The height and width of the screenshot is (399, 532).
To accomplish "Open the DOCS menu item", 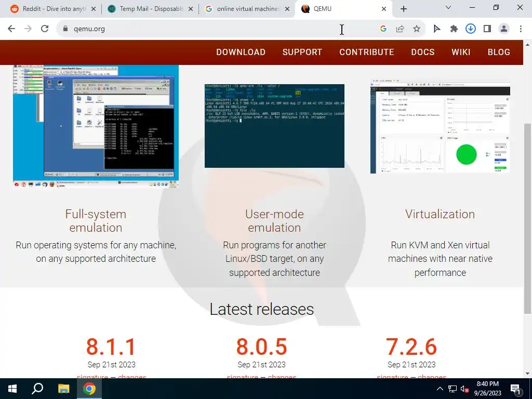I will (423, 52).
